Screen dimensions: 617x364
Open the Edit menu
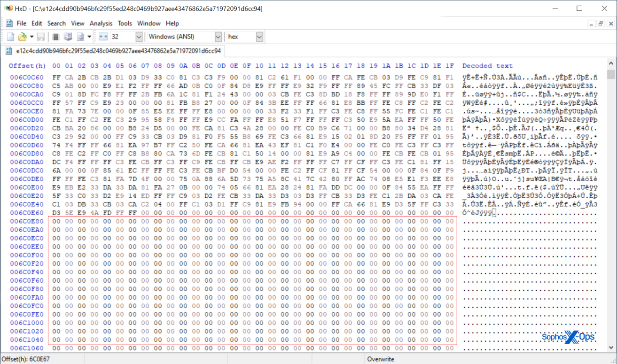pos(37,23)
